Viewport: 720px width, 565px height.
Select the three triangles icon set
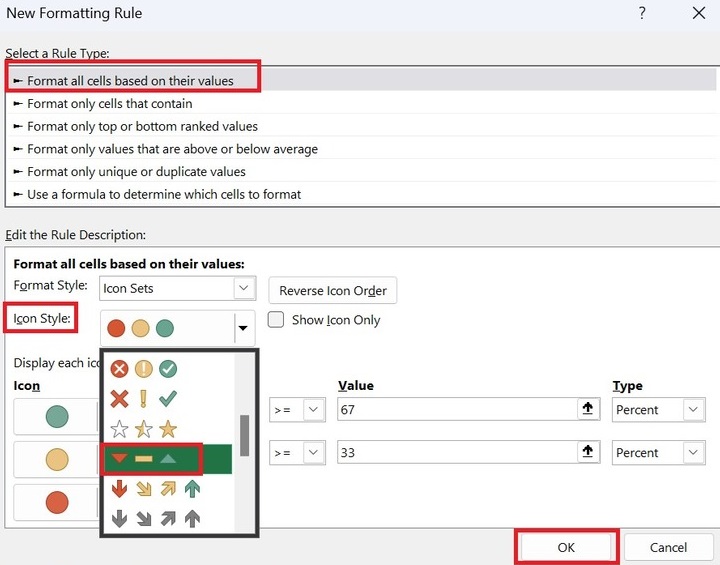click(143, 459)
